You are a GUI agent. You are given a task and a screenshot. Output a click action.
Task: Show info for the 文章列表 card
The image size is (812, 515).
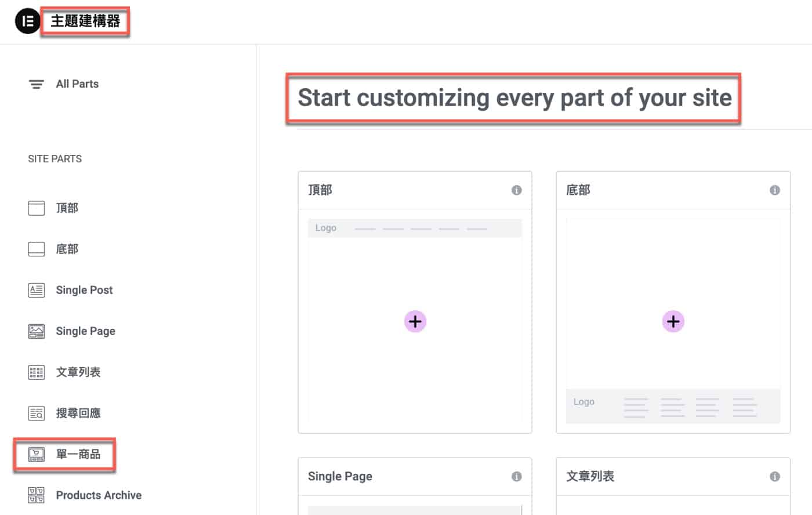pyautogui.click(x=774, y=477)
